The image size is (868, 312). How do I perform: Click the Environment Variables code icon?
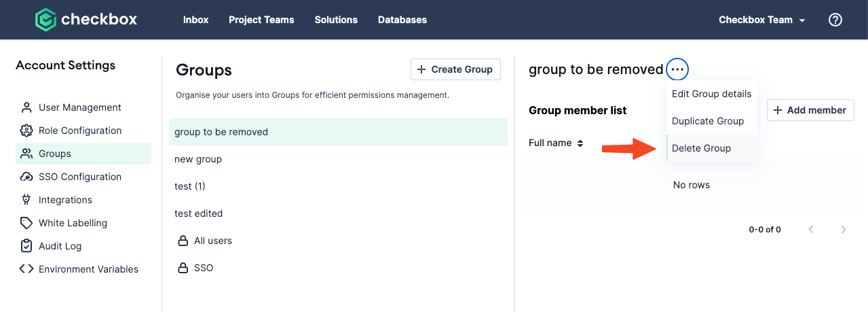26,269
